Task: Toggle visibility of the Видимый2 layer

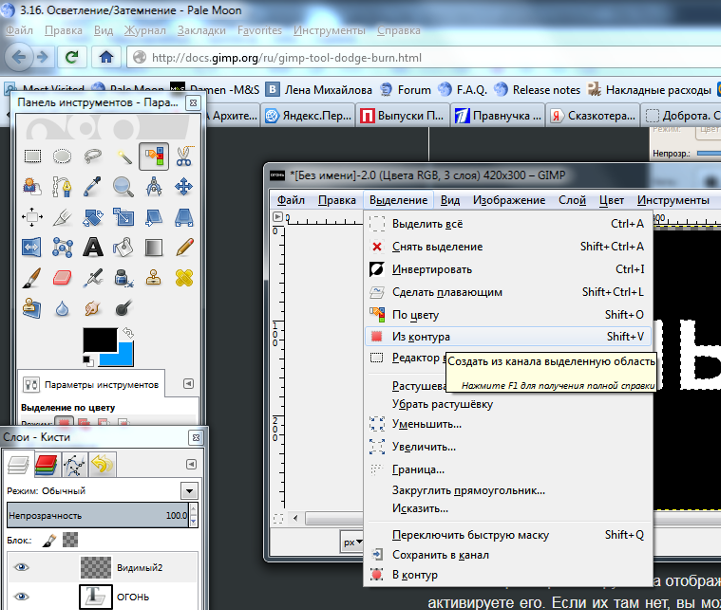Action: [x=21, y=567]
